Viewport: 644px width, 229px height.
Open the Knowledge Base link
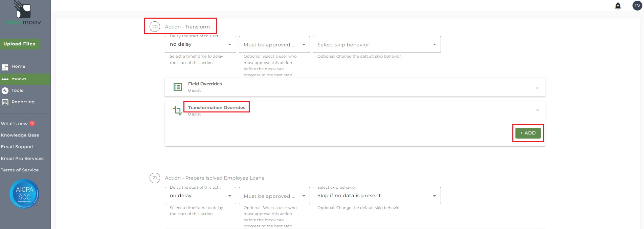pos(20,135)
